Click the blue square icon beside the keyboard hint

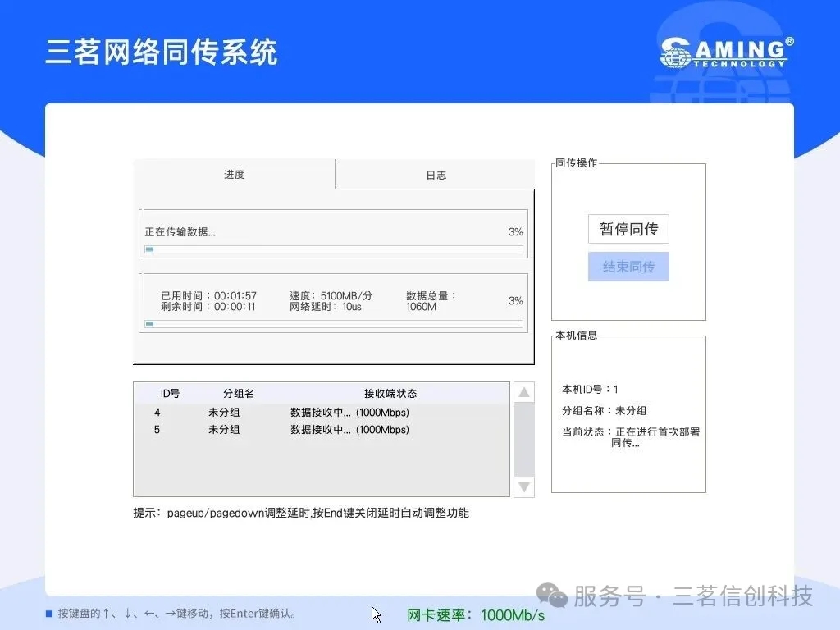(49, 614)
